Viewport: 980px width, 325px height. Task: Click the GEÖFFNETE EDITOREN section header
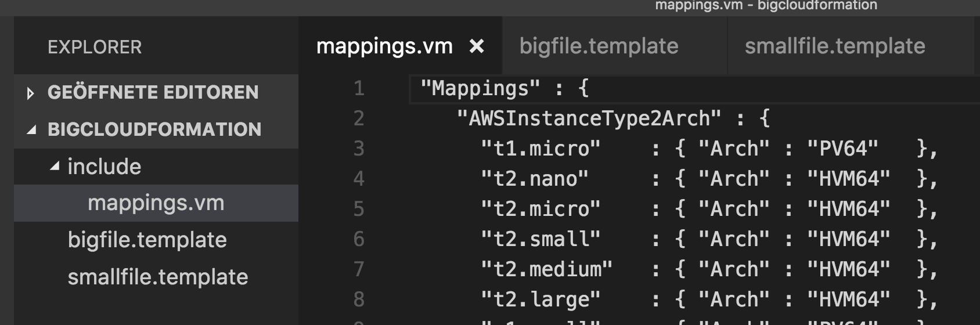[153, 92]
